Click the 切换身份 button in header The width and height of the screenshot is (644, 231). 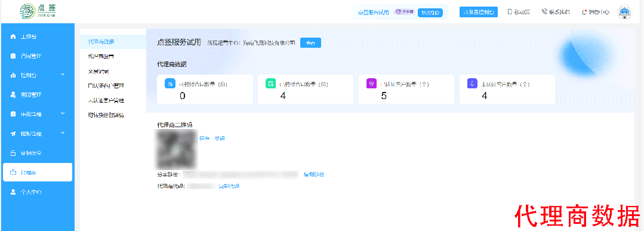pyautogui.click(x=430, y=13)
